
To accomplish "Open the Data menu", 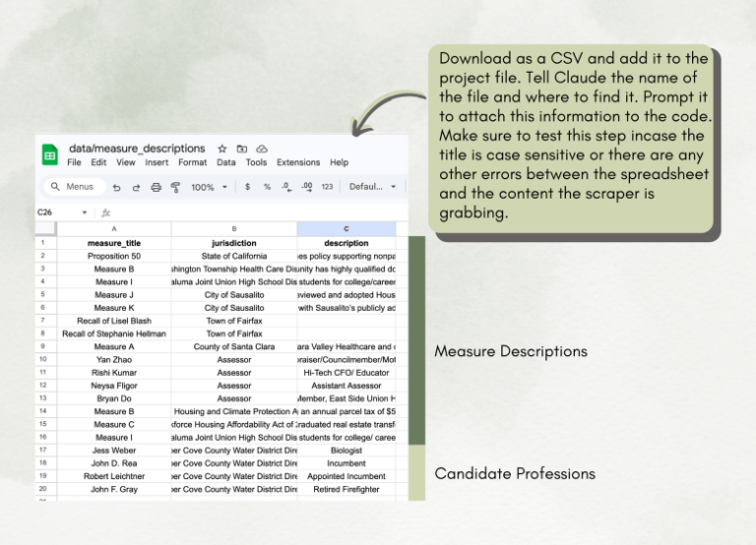I will click(226, 162).
